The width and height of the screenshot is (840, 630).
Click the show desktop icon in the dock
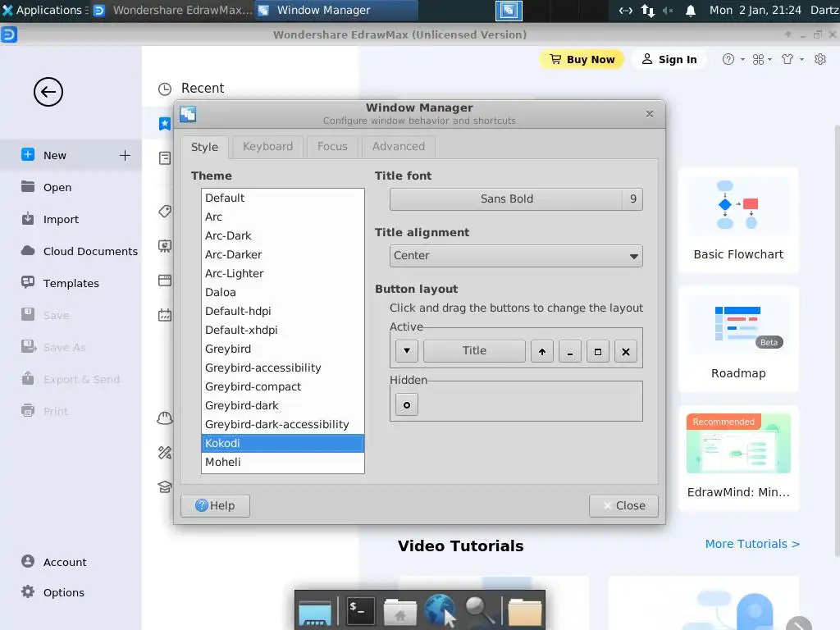[x=315, y=613]
